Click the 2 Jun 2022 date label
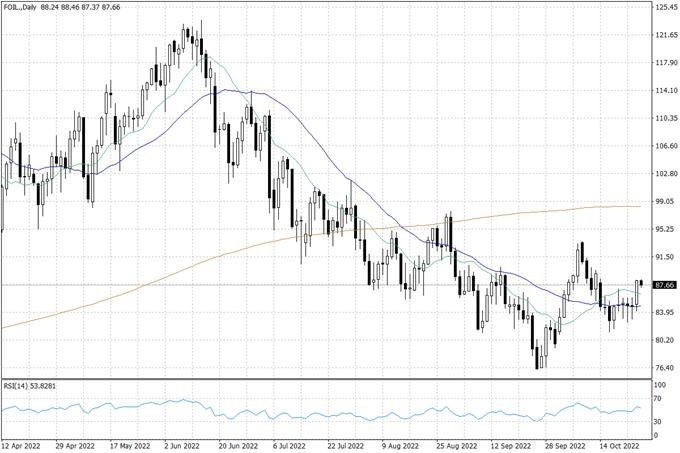Image resolution: width=680 pixels, height=453 pixels. [x=183, y=446]
